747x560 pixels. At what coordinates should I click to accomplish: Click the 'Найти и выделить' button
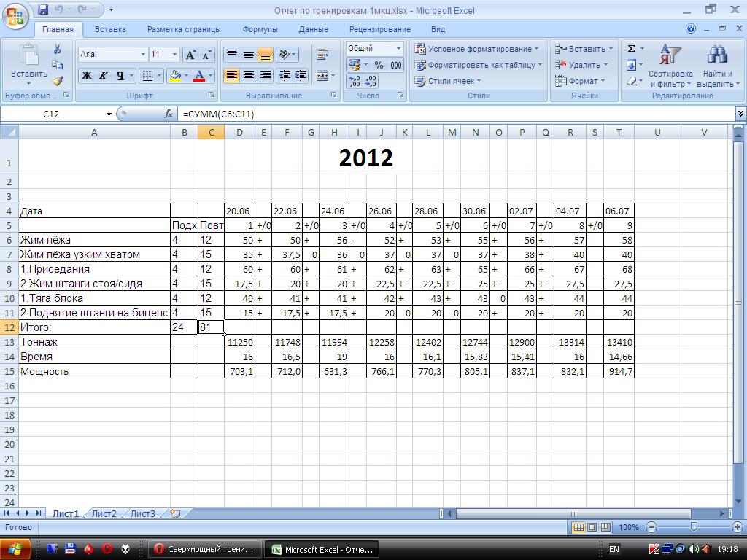point(718,66)
